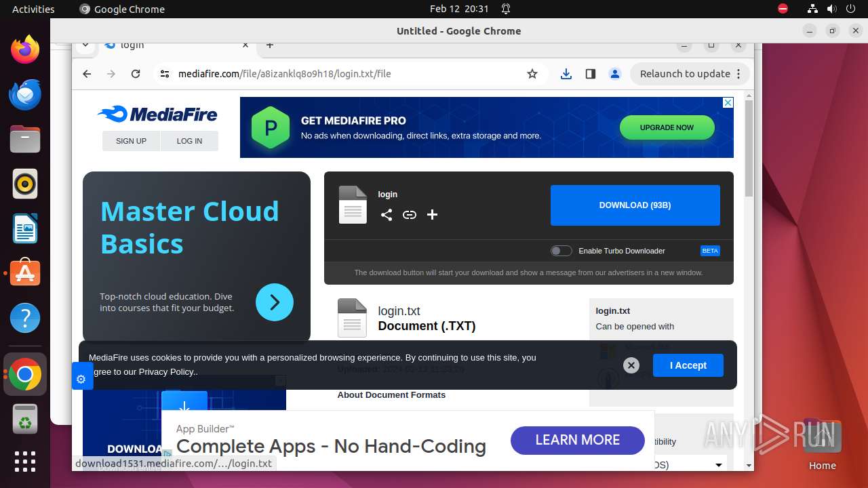Click the address bar URL
This screenshot has width=868, height=488.
point(285,74)
